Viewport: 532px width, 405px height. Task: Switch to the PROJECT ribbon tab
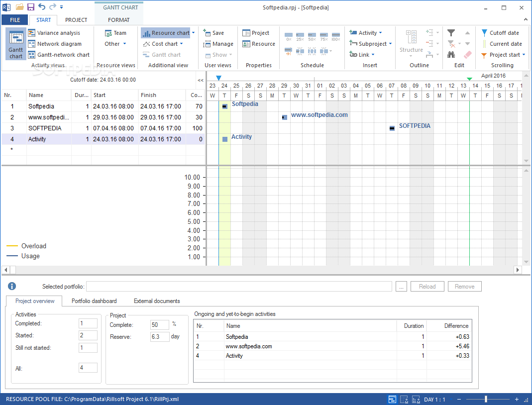tap(76, 20)
